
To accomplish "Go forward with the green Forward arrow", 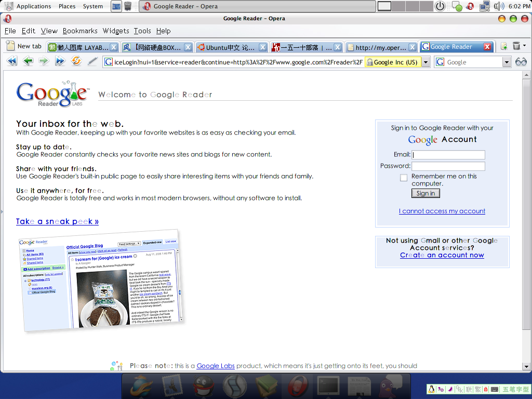I will [44, 61].
